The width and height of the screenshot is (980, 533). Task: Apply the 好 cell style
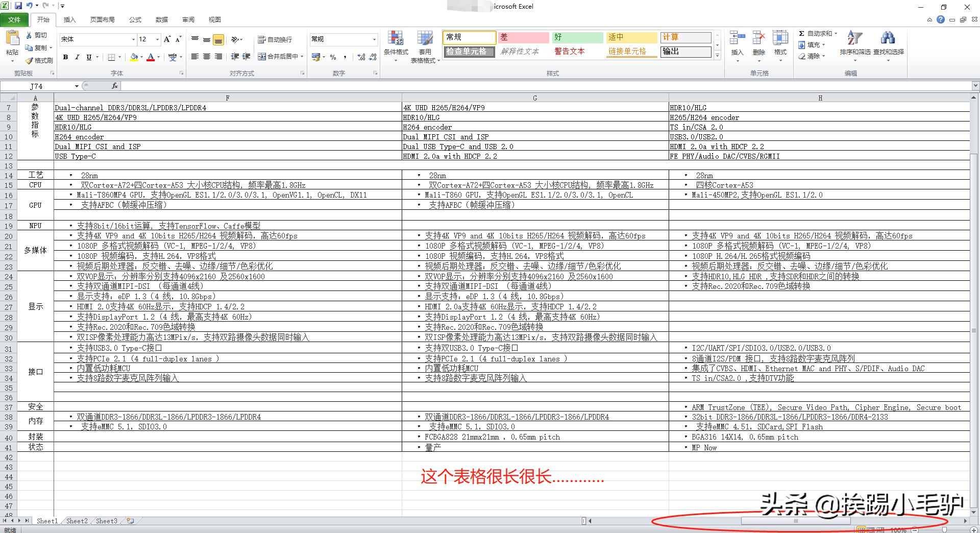click(x=576, y=37)
